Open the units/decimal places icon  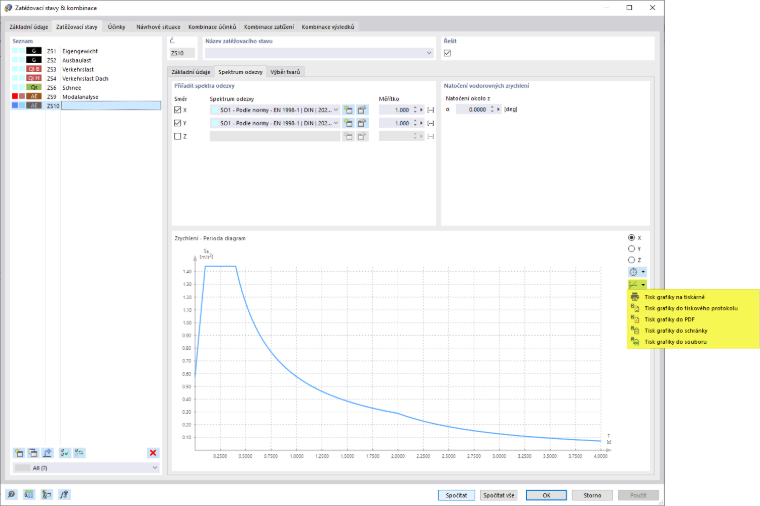(x=29, y=494)
